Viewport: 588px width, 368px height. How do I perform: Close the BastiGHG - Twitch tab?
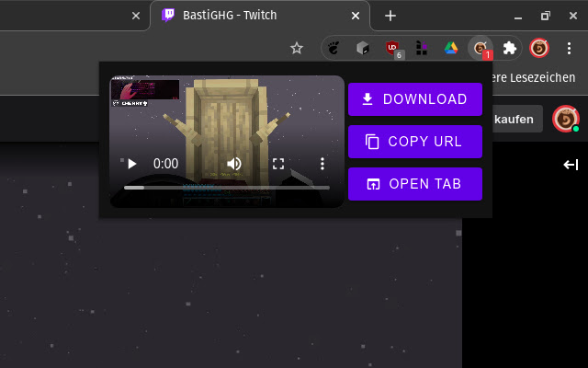click(x=356, y=16)
